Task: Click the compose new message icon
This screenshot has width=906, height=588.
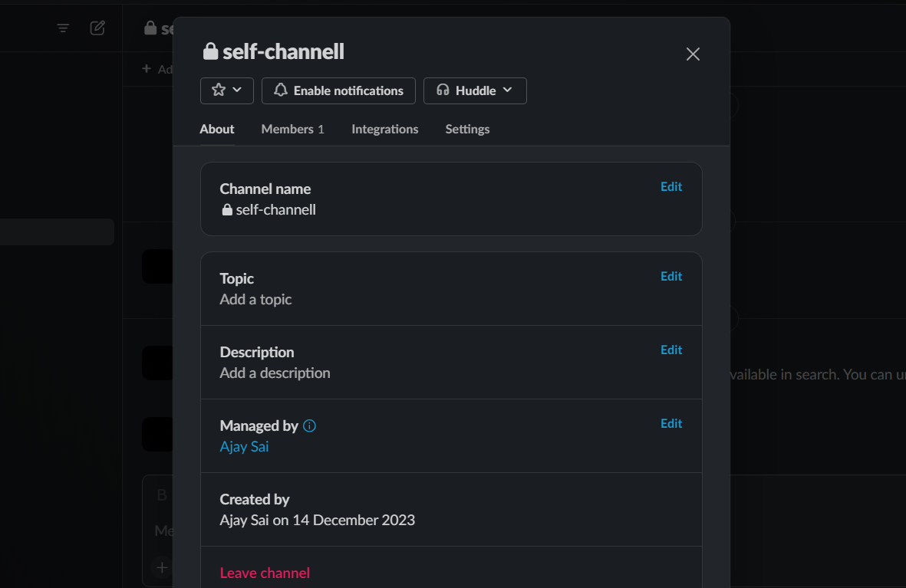Action: click(x=97, y=28)
